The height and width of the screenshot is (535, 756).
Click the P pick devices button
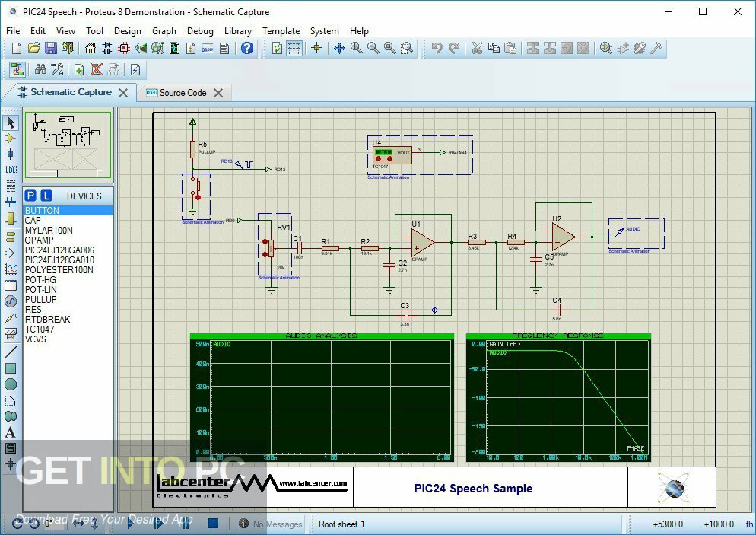(30, 196)
